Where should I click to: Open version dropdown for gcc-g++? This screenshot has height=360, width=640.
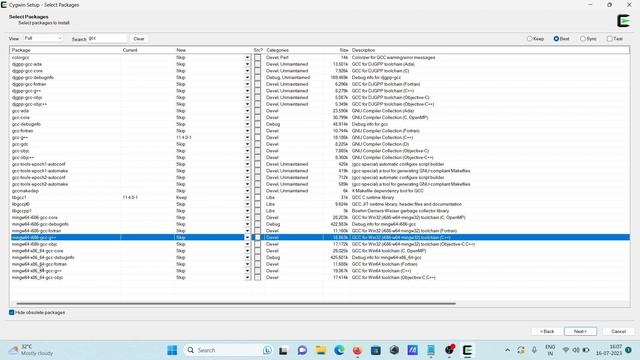click(x=247, y=138)
